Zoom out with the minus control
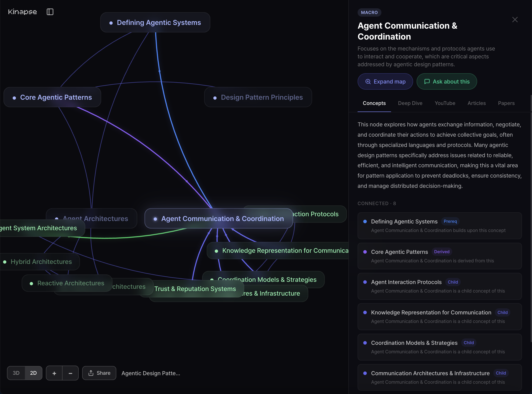 tap(70, 373)
